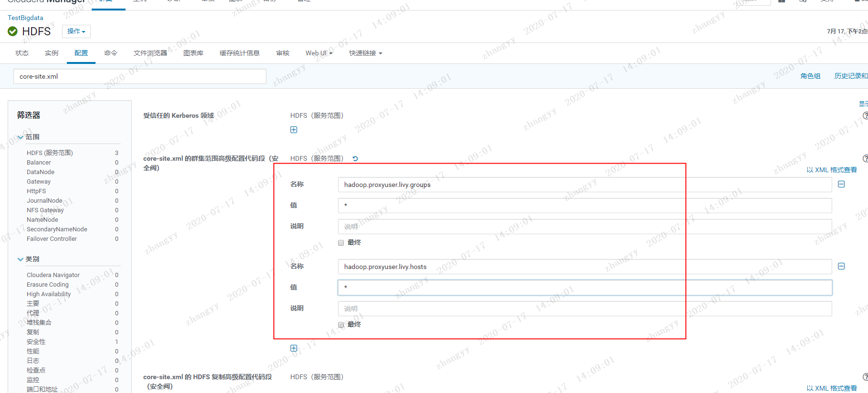
Task: Open the TestBigdata cluster link
Action: 25,18
